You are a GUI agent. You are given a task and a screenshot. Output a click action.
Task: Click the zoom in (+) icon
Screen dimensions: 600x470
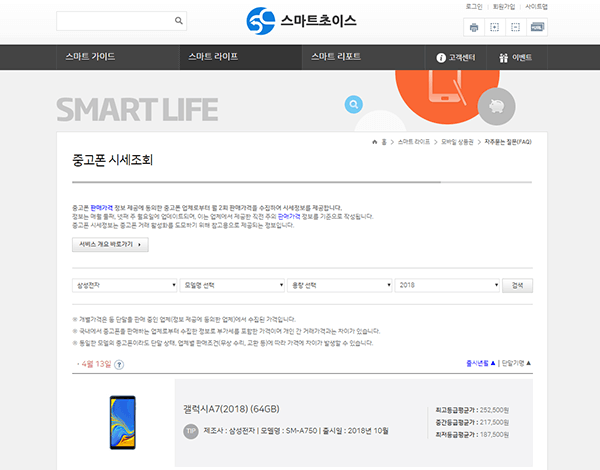[x=495, y=27]
